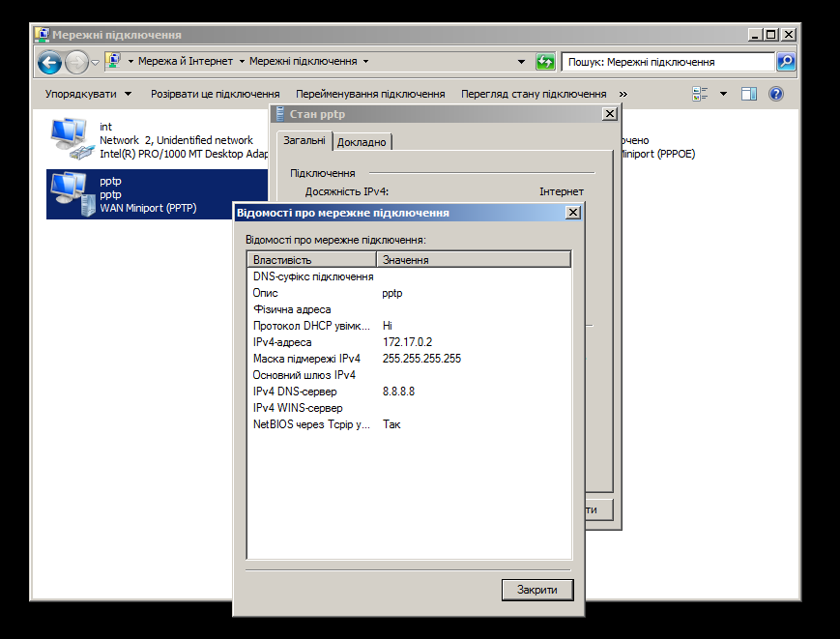Click the Пошук: Мережні підключення search field
The width and height of the screenshot is (840, 639).
(667, 62)
